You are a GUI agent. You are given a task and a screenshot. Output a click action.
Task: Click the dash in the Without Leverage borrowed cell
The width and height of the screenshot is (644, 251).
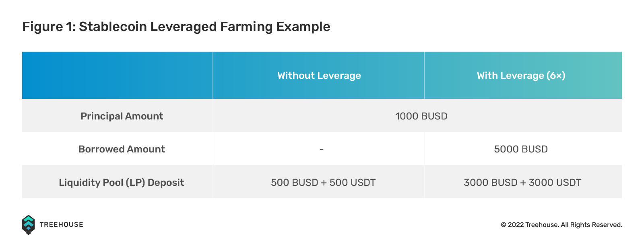click(322, 150)
